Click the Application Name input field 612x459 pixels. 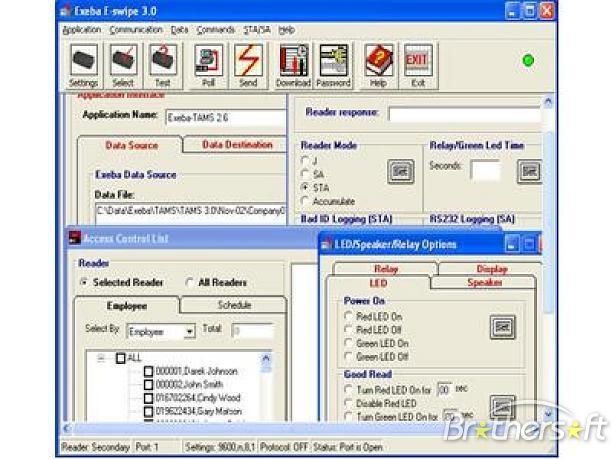[x=226, y=118]
